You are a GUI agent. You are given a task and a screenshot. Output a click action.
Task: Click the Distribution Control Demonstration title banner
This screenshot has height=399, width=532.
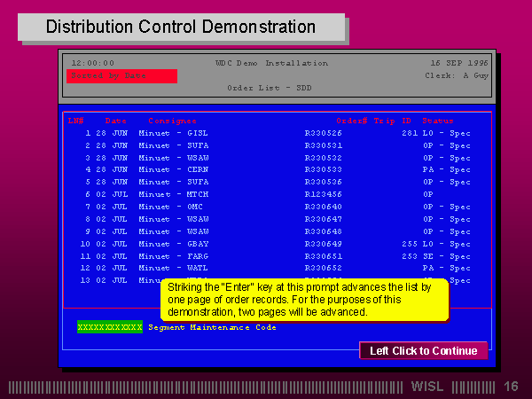pos(181,27)
